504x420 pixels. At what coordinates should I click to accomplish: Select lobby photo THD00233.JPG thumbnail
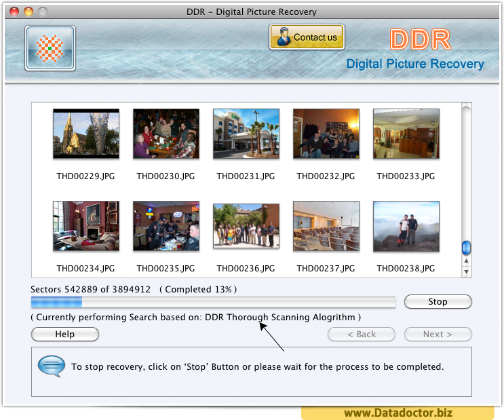coord(406,134)
